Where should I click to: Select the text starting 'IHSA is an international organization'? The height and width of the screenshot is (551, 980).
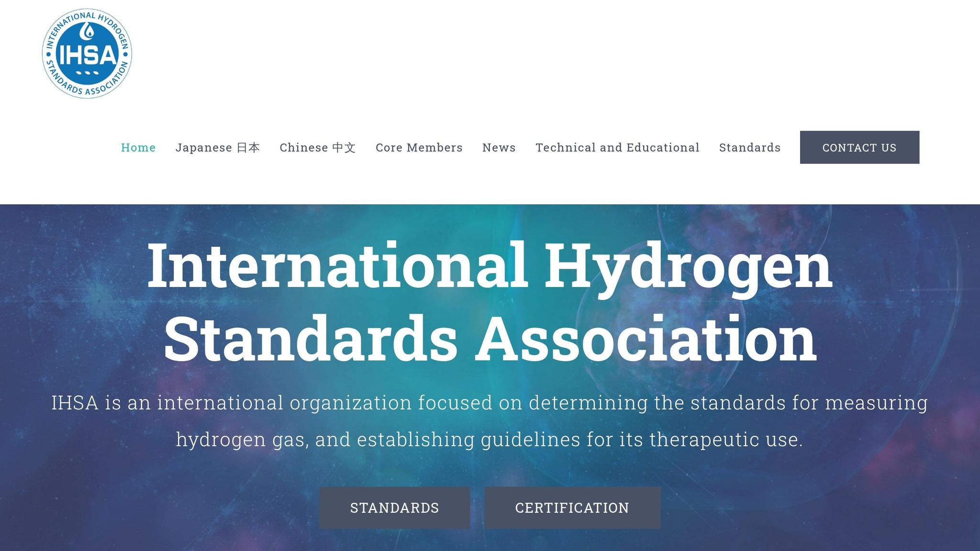pyautogui.click(x=490, y=421)
